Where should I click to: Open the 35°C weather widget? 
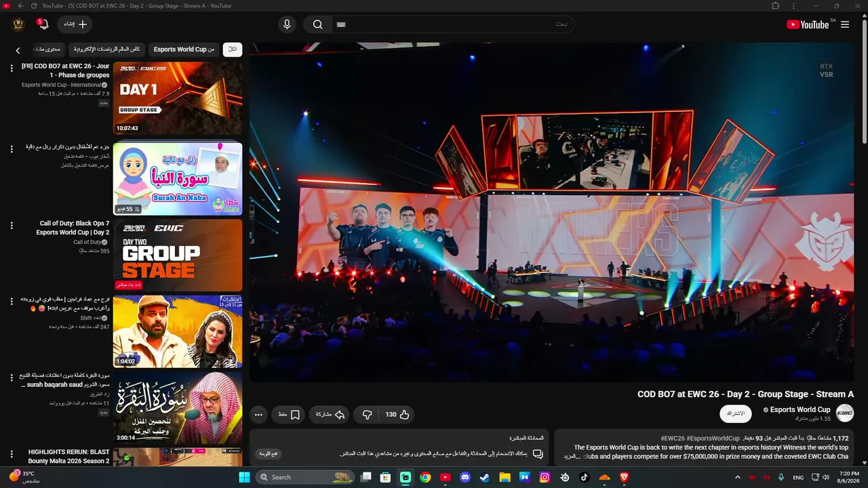pyautogui.click(x=24, y=476)
